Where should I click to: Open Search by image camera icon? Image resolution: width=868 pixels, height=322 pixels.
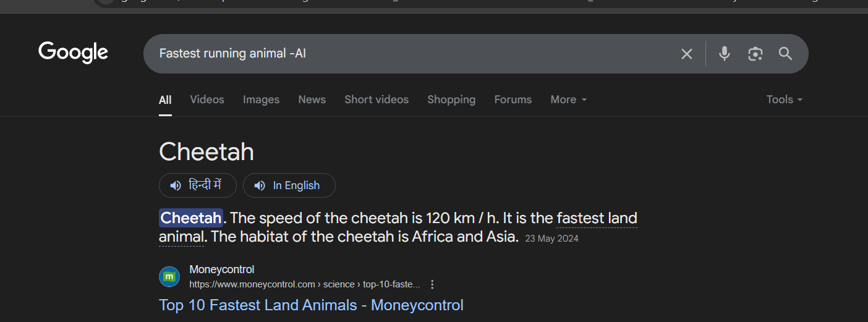click(755, 54)
